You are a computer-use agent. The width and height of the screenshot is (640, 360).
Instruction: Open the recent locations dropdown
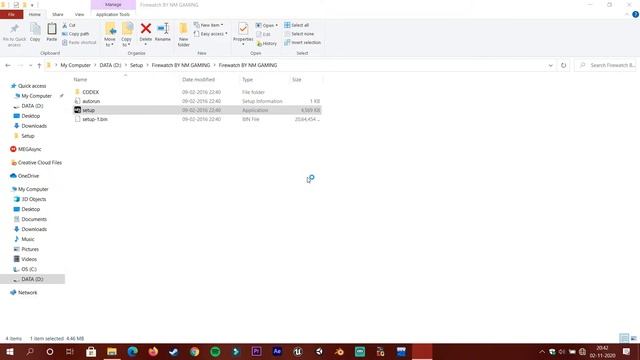[x=30, y=65]
